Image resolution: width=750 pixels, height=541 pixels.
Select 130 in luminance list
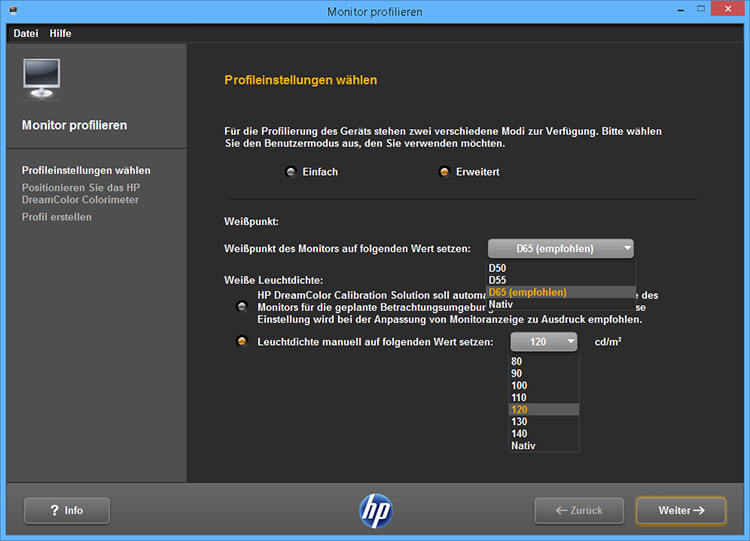coord(544,421)
